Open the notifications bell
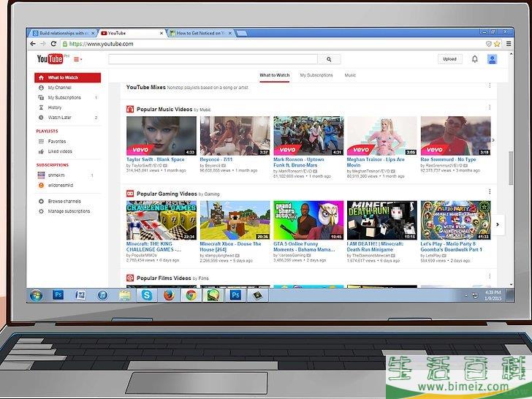 coord(475,59)
